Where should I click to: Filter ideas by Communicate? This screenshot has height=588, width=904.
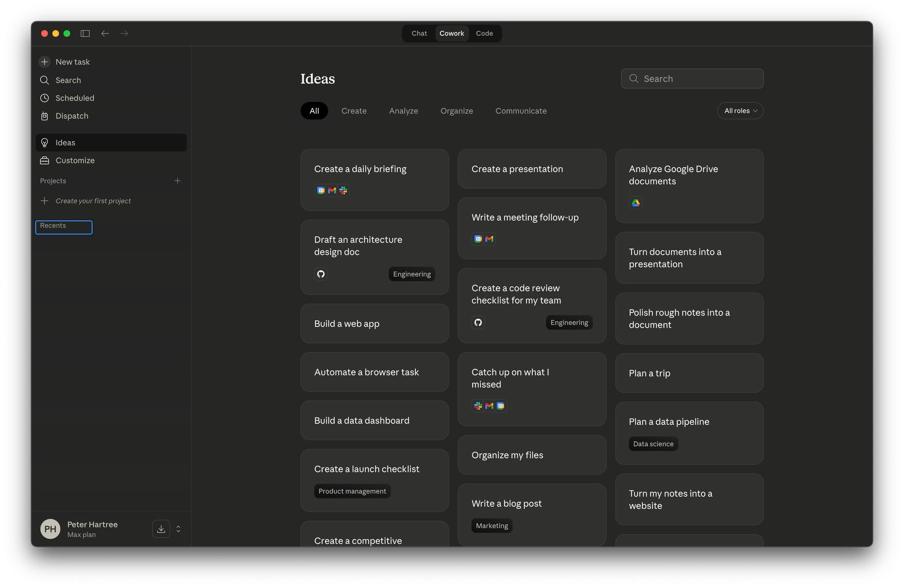pos(521,111)
